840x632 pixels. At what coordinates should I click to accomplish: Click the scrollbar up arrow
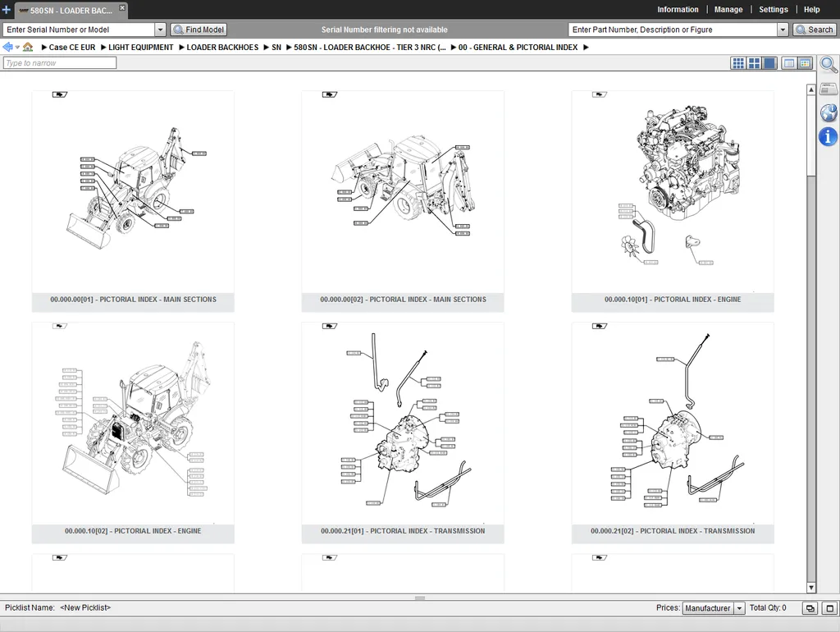(811, 89)
